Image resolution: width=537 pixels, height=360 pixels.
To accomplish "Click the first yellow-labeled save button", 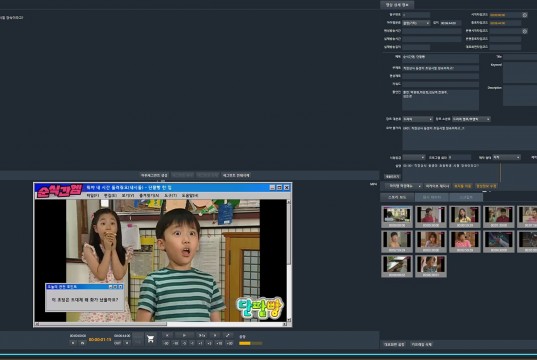I will [462, 186].
